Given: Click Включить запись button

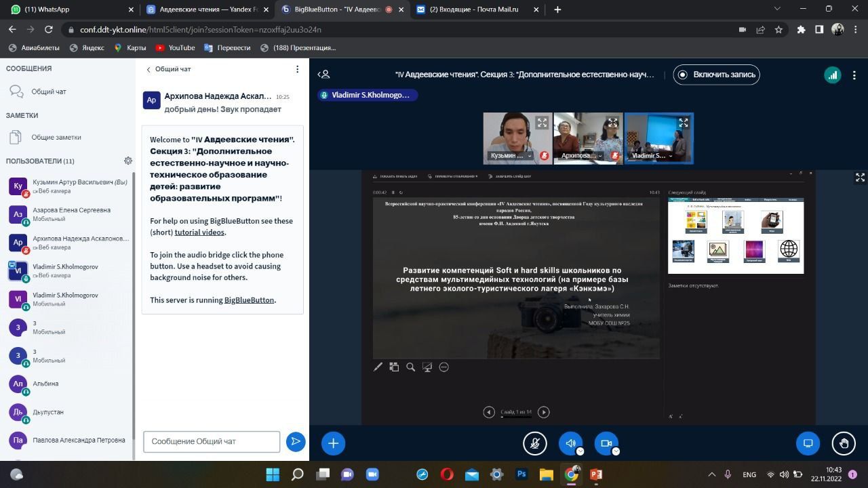Looking at the screenshot, I should pyautogui.click(x=717, y=75).
